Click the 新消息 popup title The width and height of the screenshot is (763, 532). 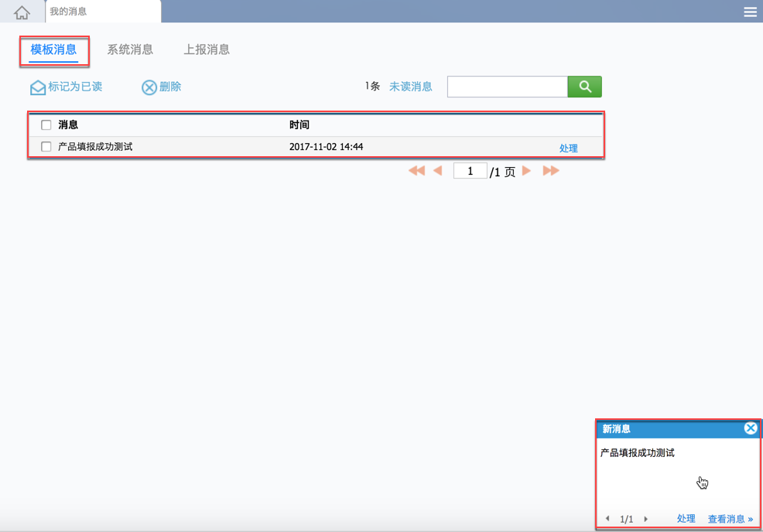(617, 428)
